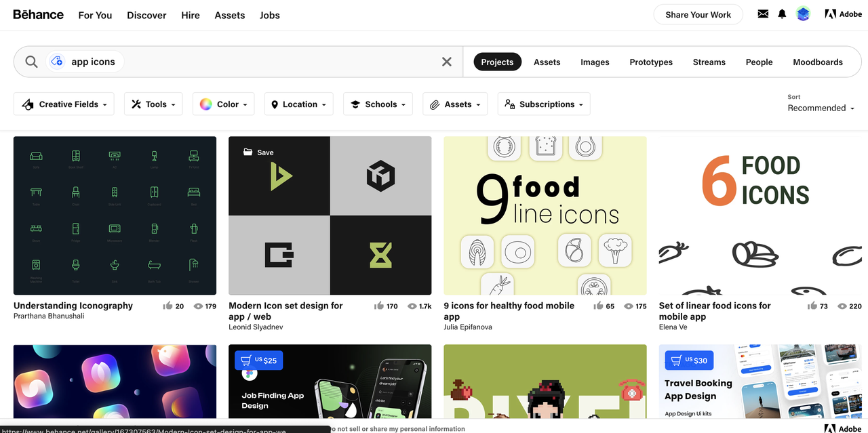Click views eye icon for 9 icons healthy food
The width and height of the screenshot is (868, 433).
click(x=629, y=306)
